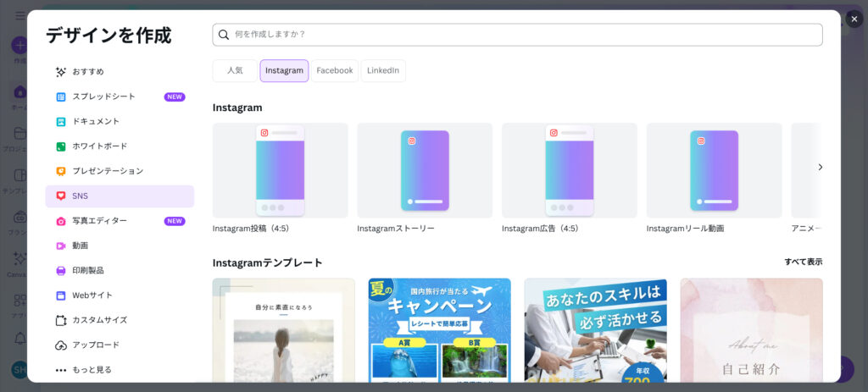868x392 pixels.
Task: Click the Instagramリール動画 label text
Action: 685,229
